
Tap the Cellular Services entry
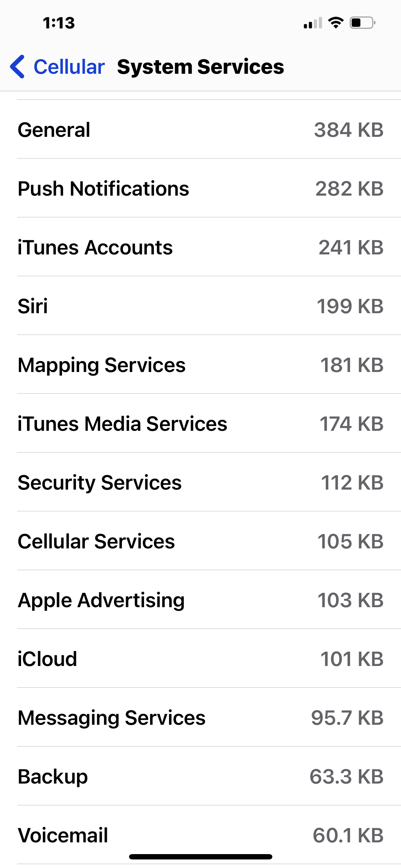[200, 541]
